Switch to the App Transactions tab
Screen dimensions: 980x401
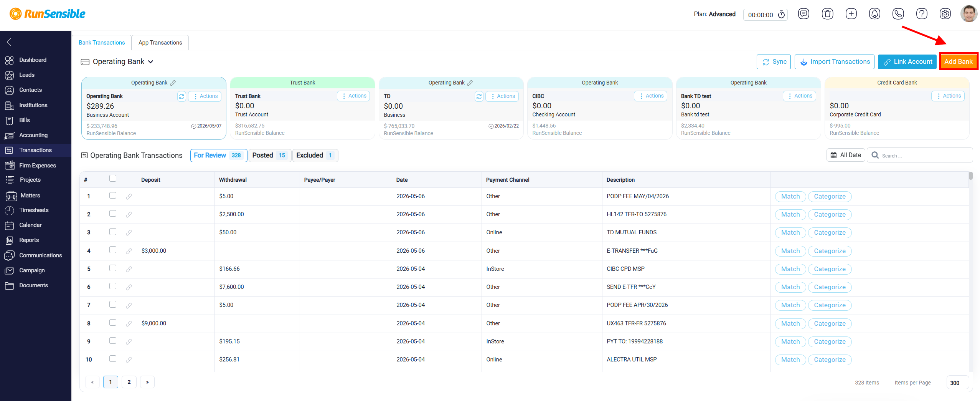coord(160,43)
